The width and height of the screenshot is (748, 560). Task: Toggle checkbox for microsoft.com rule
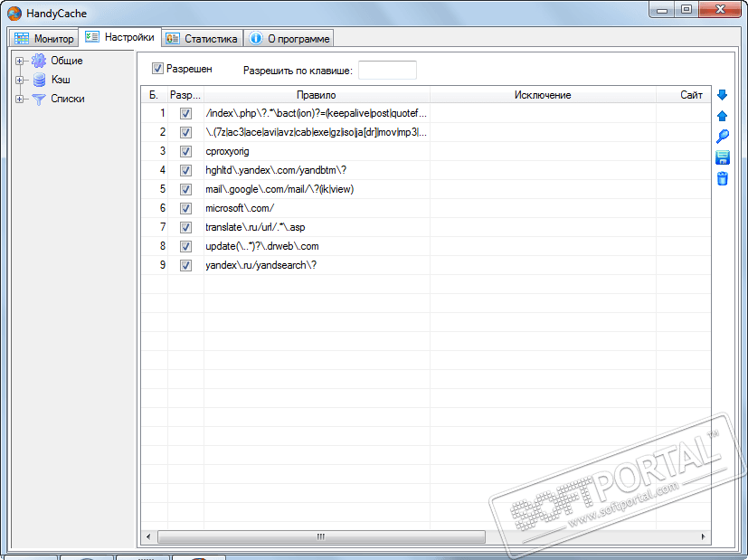pos(185,208)
